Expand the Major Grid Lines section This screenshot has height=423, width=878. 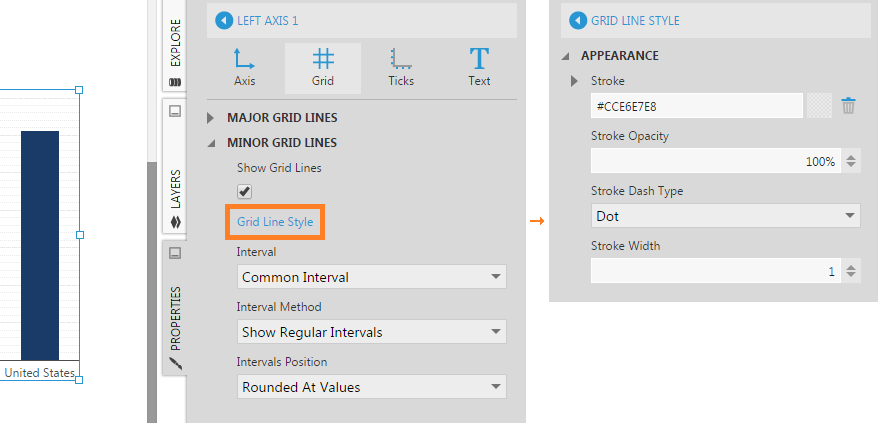coord(211,118)
